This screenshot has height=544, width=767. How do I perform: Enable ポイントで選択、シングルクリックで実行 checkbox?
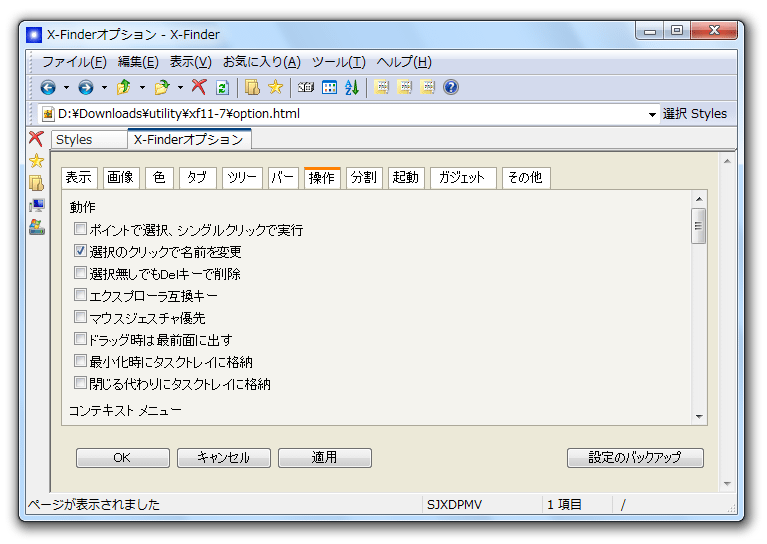point(80,228)
